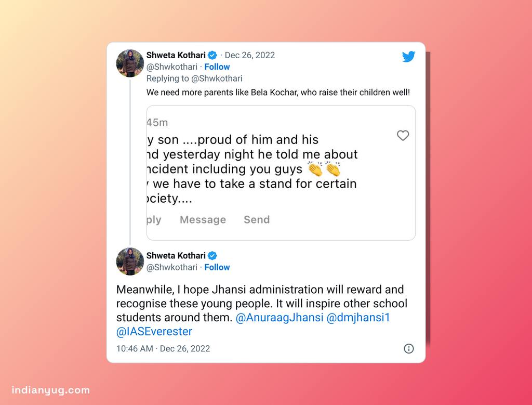This screenshot has width=532, height=405.
Task: Open the Replying to @Shwkothari handle
Action: [x=217, y=79]
